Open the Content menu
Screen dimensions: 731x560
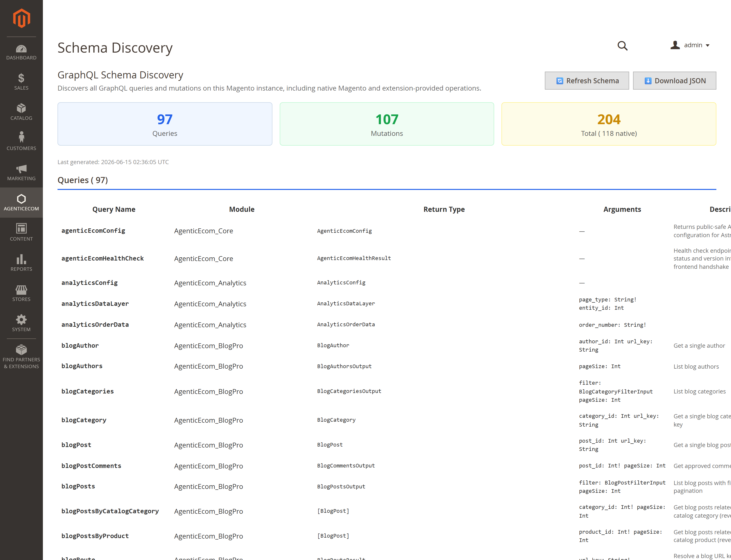(21, 233)
